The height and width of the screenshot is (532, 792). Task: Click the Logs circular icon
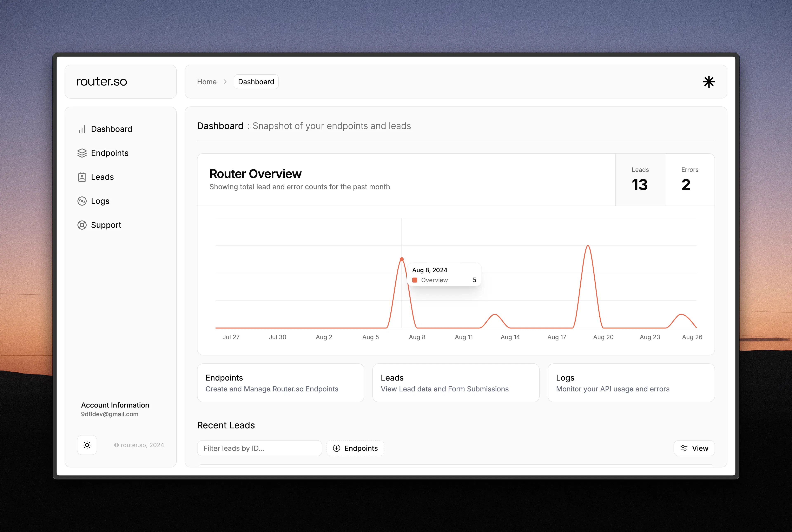pyautogui.click(x=82, y=201)
